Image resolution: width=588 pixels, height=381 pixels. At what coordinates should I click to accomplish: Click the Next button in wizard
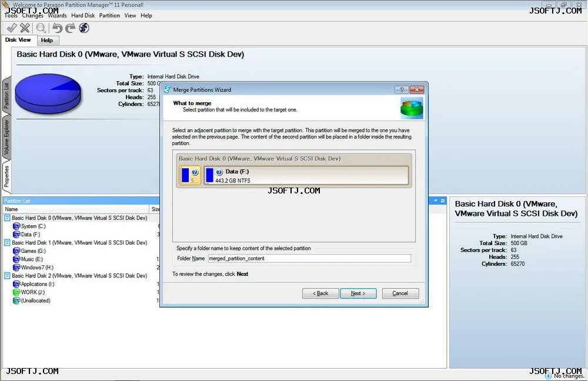358,293
